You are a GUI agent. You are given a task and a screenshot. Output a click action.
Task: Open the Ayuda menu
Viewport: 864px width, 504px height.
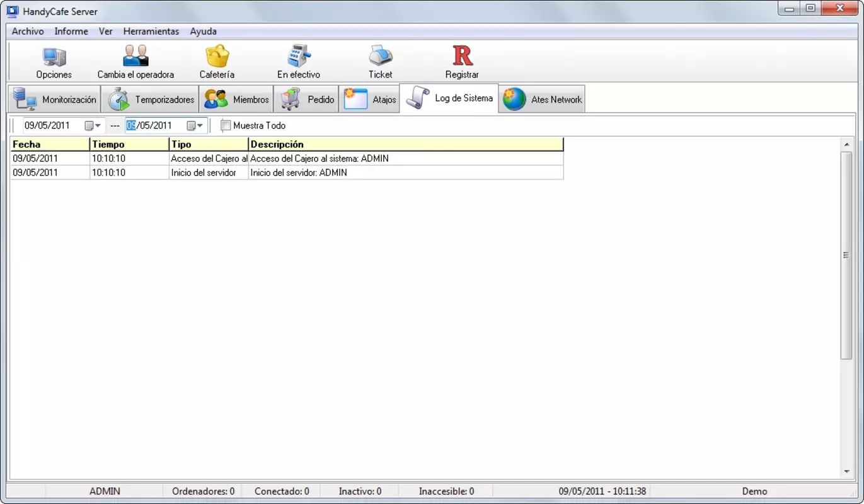point(203,31)
